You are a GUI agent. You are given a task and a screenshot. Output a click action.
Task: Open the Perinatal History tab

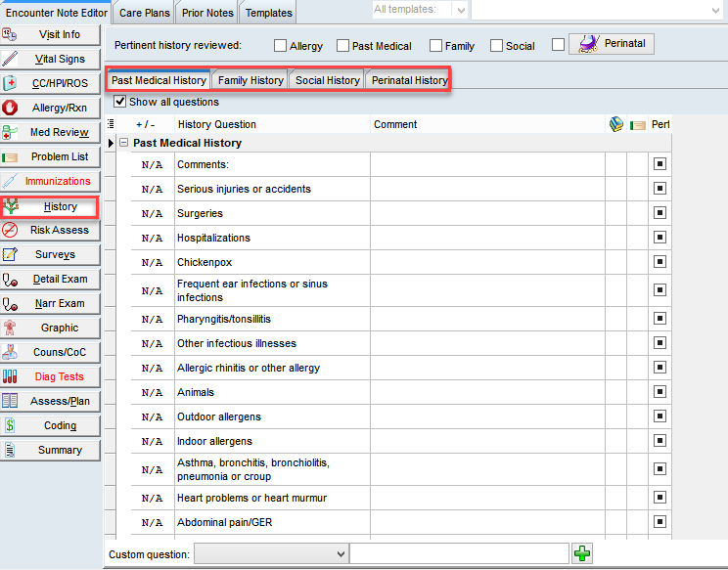[409, 80]
